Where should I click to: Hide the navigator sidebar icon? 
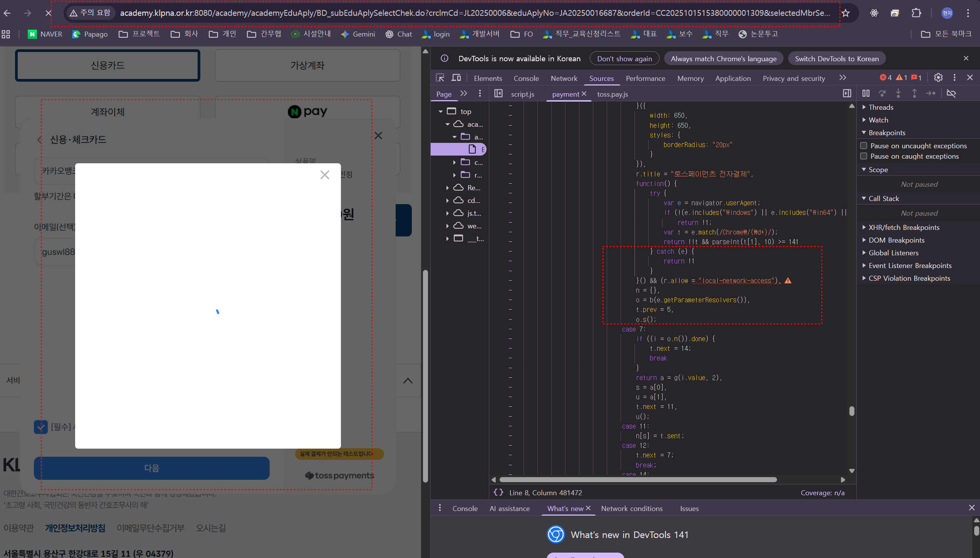click(498, 94)
